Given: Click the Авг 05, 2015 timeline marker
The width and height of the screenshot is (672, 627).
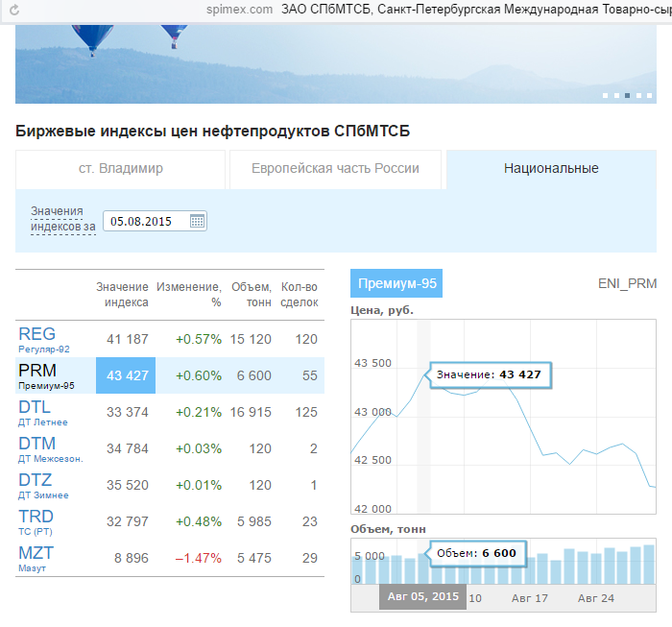Looking at the screenshot, I should pyautogui.click(x=422, y=597).
